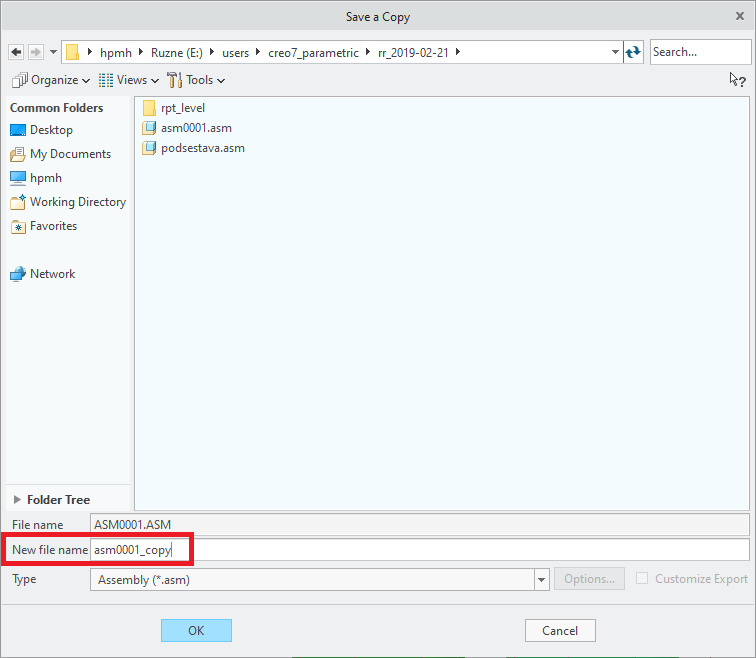Expand the arrow after users in path
The width and height of the screenshot is (756, 658).
click(258, 52)
